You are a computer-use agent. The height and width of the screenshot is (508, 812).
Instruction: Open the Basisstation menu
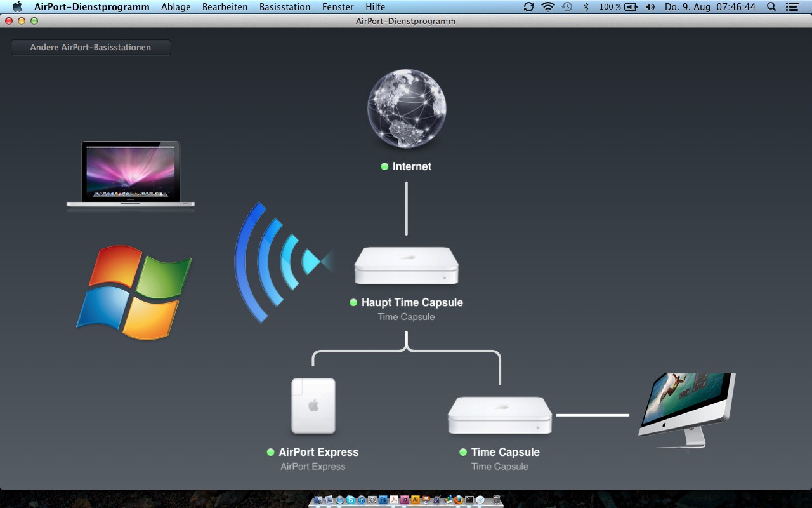pos(285,7)
